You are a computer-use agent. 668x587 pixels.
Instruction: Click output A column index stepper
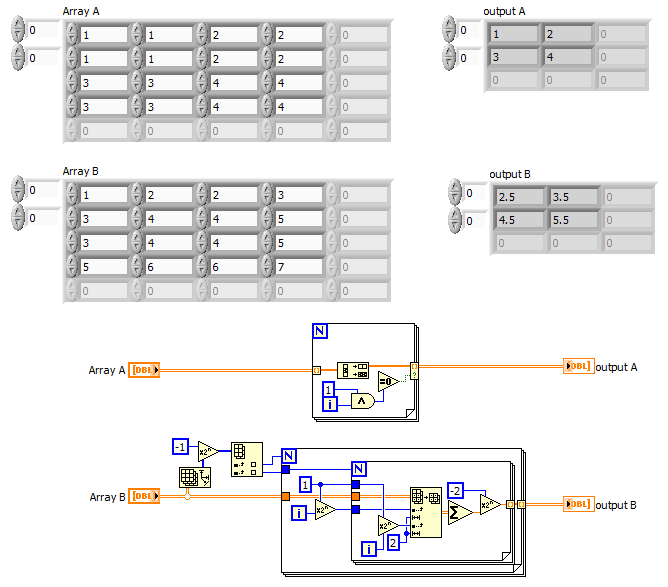click(449, 57)
